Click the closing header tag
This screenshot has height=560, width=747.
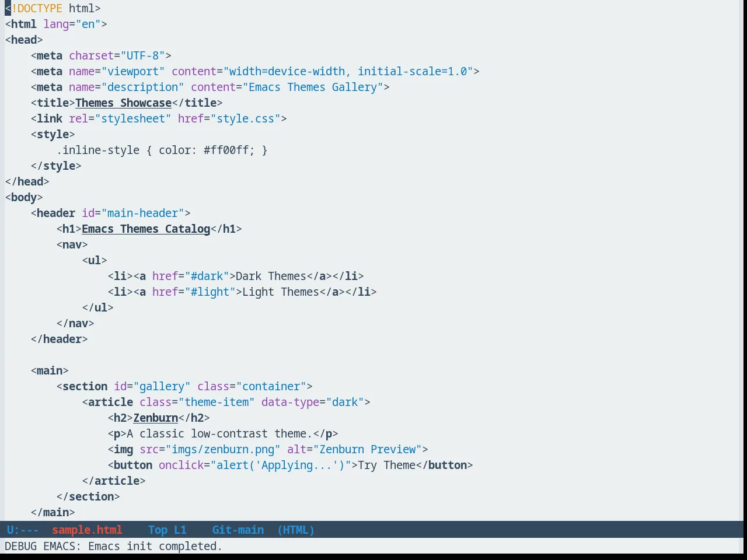pyautogui.click(x=60, y=339)
